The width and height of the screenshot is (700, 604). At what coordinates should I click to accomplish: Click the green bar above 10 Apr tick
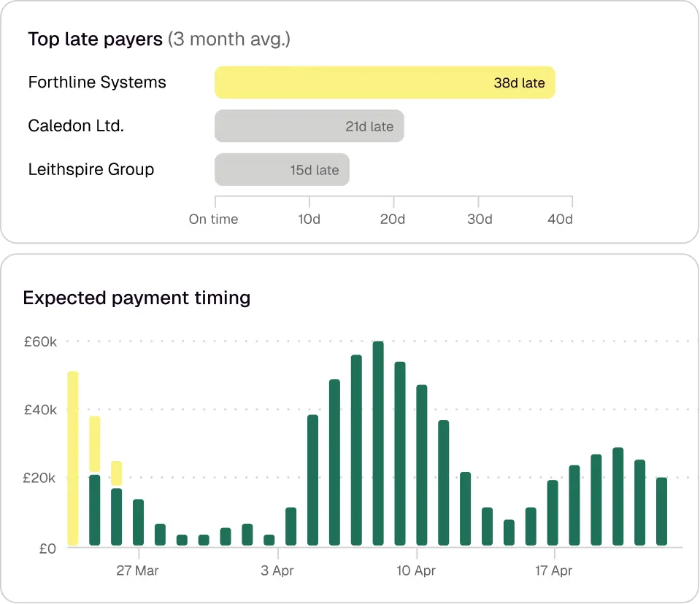pyautogui.click(x=422, y=465)
